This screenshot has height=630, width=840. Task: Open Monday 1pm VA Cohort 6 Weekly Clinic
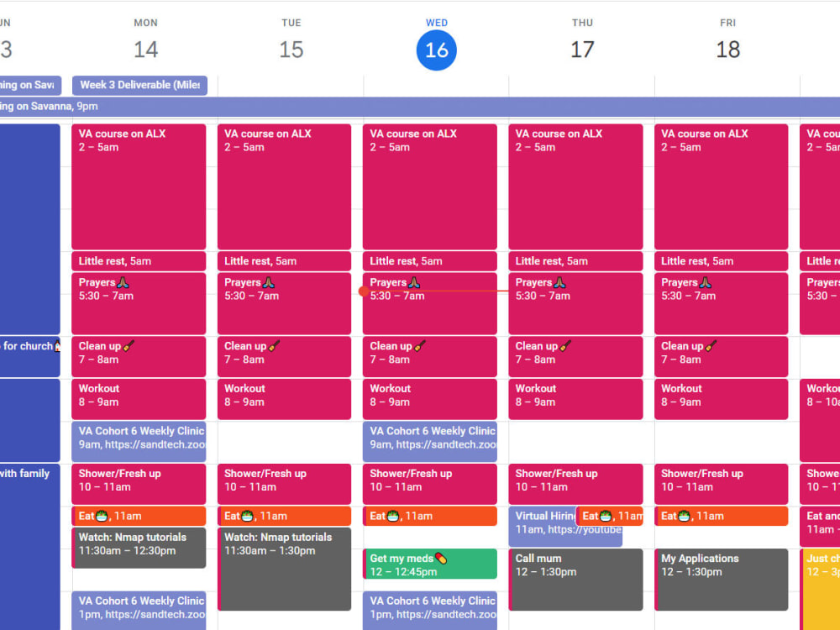(139, 610)
